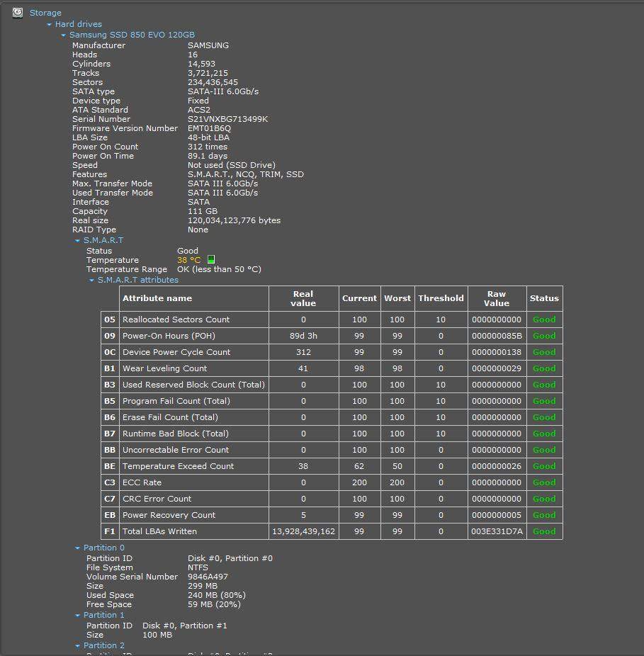
Task: Select the Erase Fail Count (Total) attribute
Action: pos(170,417)
